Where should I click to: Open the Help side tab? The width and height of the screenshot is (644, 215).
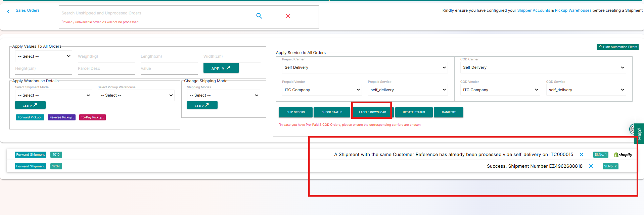[639, 133]
